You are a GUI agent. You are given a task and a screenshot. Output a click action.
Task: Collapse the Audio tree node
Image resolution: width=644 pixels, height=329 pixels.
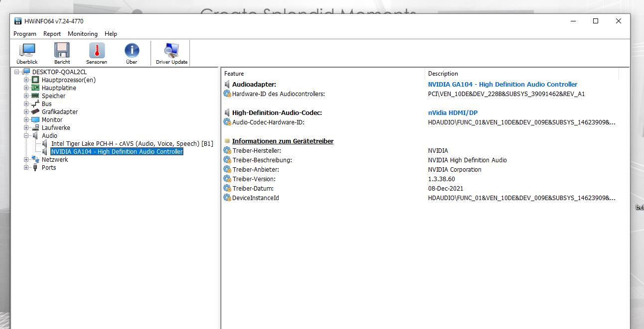point(26,136)
